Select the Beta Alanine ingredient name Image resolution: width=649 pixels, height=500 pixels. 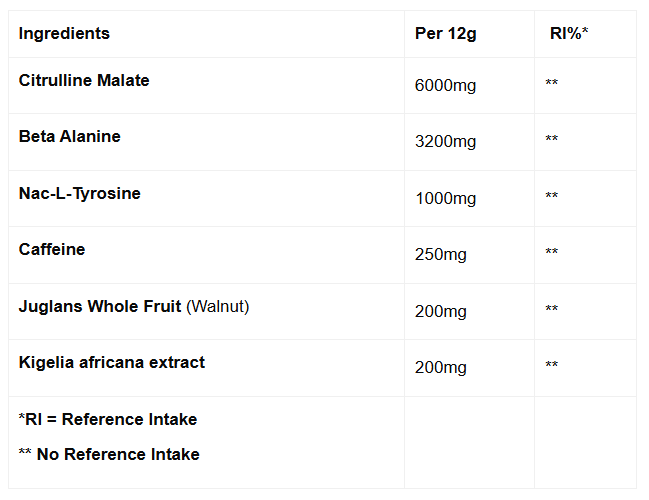pyautogui.click(x=70, y=137)
